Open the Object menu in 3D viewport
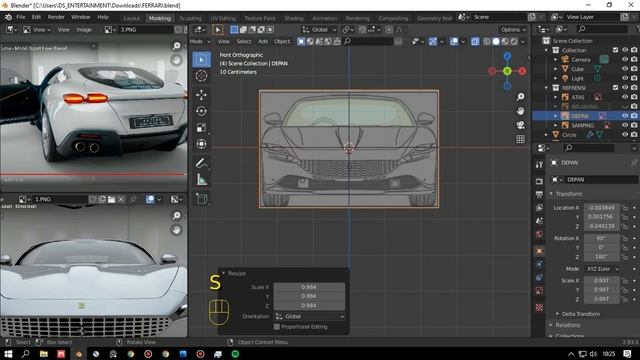This screenshot has width=640, height=360. (282, 41)
